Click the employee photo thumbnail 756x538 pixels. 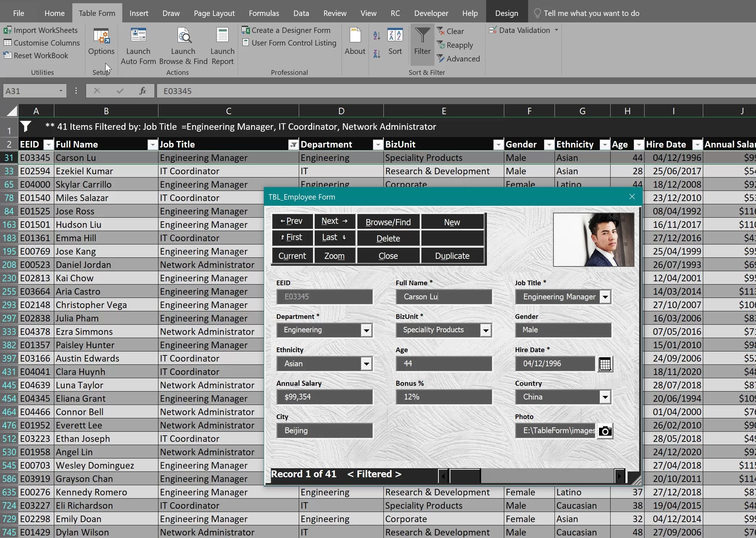click(x=594, y=240)
